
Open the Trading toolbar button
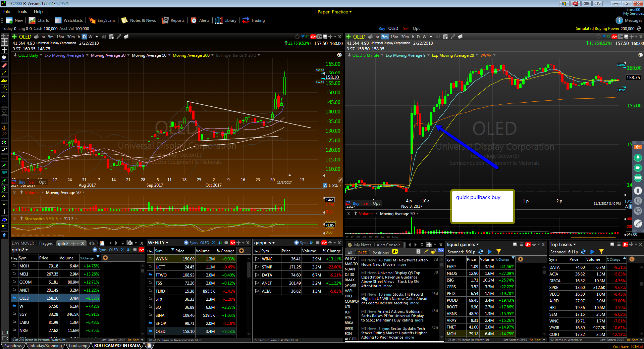(254, 20)
